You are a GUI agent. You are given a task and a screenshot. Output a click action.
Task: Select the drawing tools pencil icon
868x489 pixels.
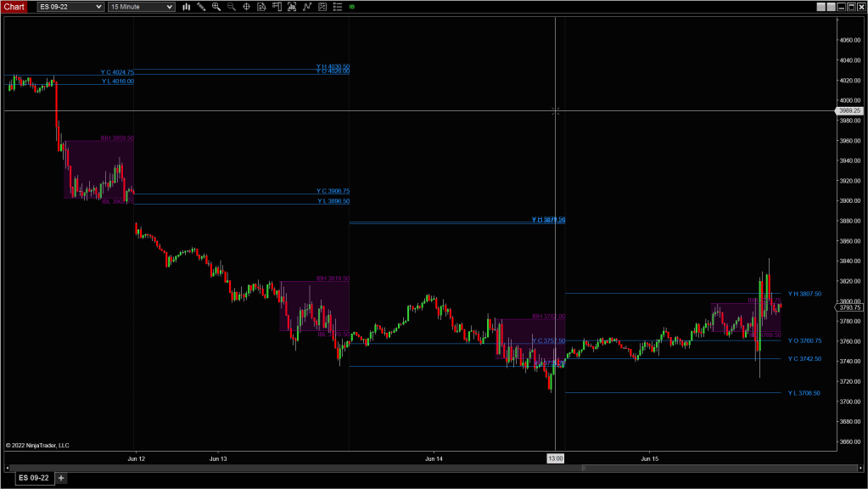[x=201, y=7]
